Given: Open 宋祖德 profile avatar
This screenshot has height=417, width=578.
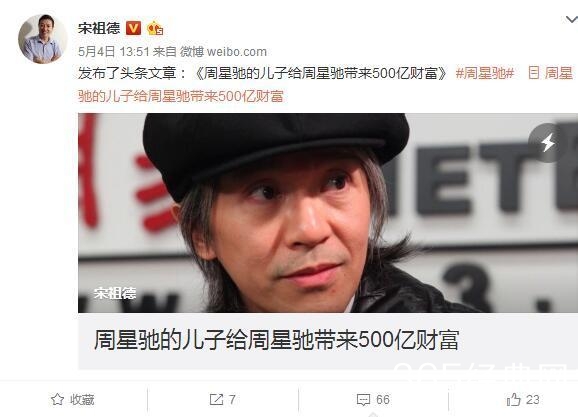Looking at the screenshot, I should click(x=42, y=39).
